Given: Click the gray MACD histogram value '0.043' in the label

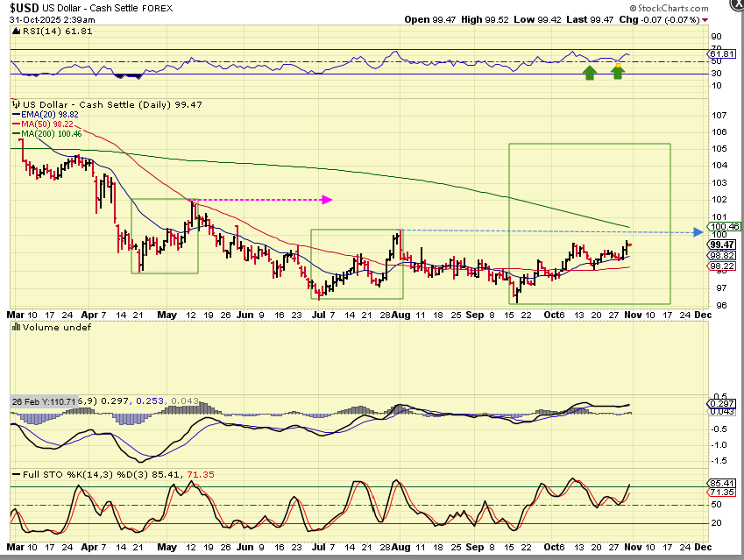Looking at the screenshot, I should point(185,401).
